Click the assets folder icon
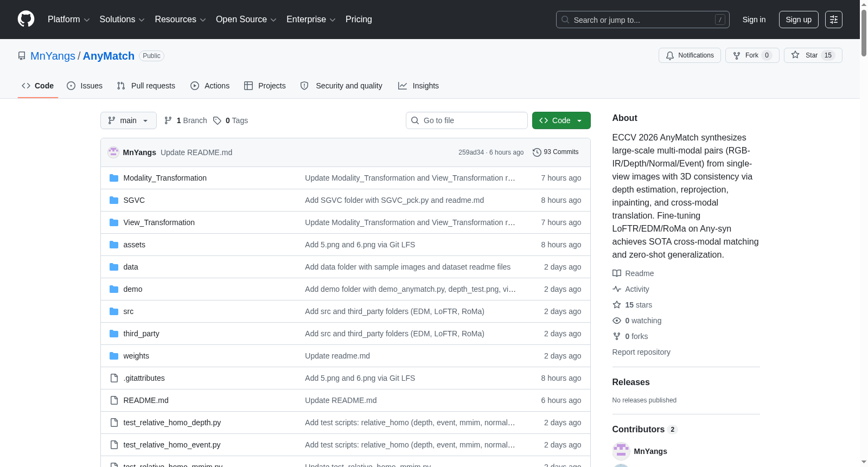868x467 pixels. (114, 245)
